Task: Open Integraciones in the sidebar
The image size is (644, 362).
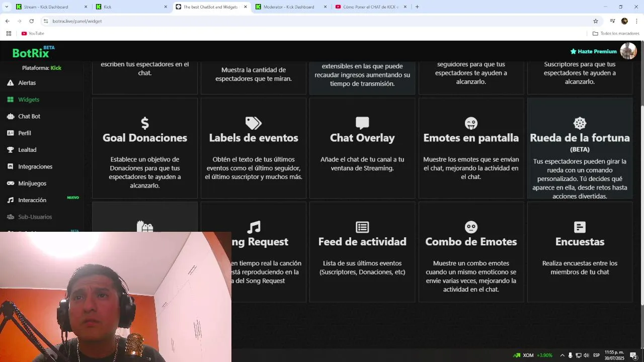Action: (35, 166)
